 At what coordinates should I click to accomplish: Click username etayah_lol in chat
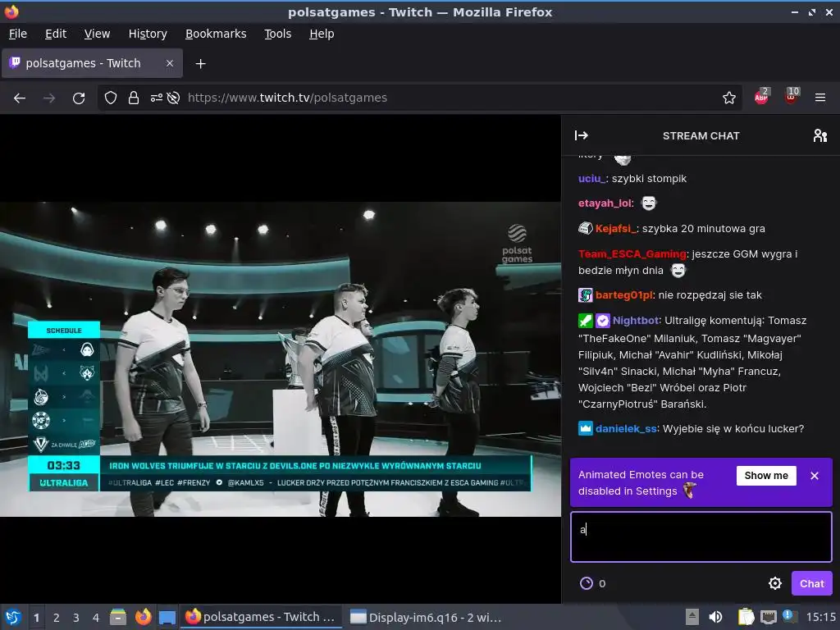click(x=605, y=203)
